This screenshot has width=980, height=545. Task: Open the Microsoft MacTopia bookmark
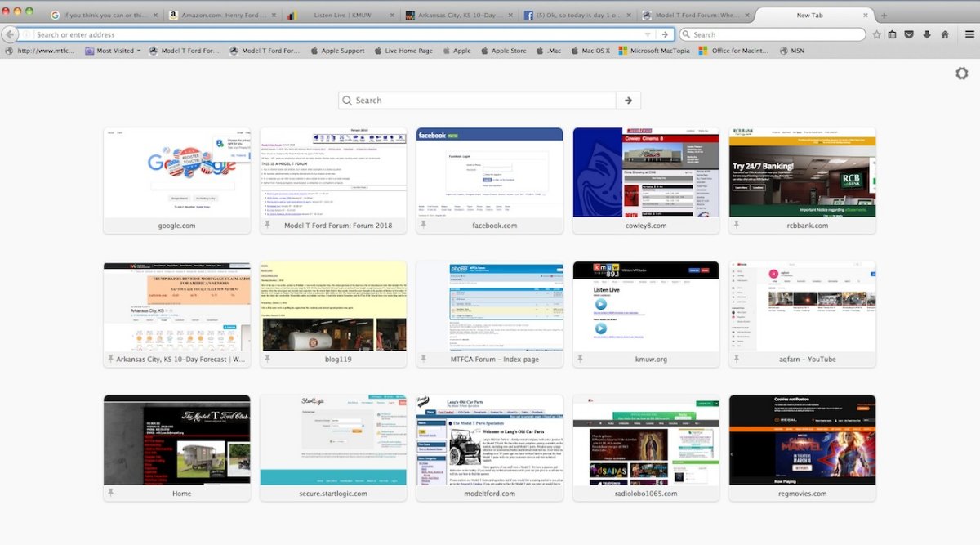653,51
